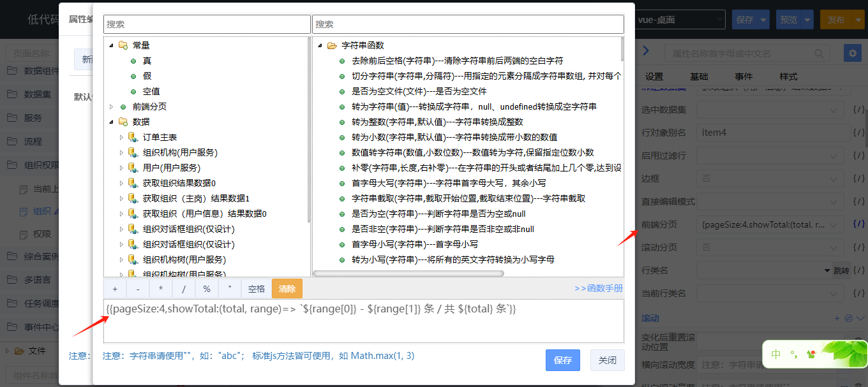Click the page icon beside 权限 in sidebar
This screenshot has width=868, height=387.
tap(24, 234)
